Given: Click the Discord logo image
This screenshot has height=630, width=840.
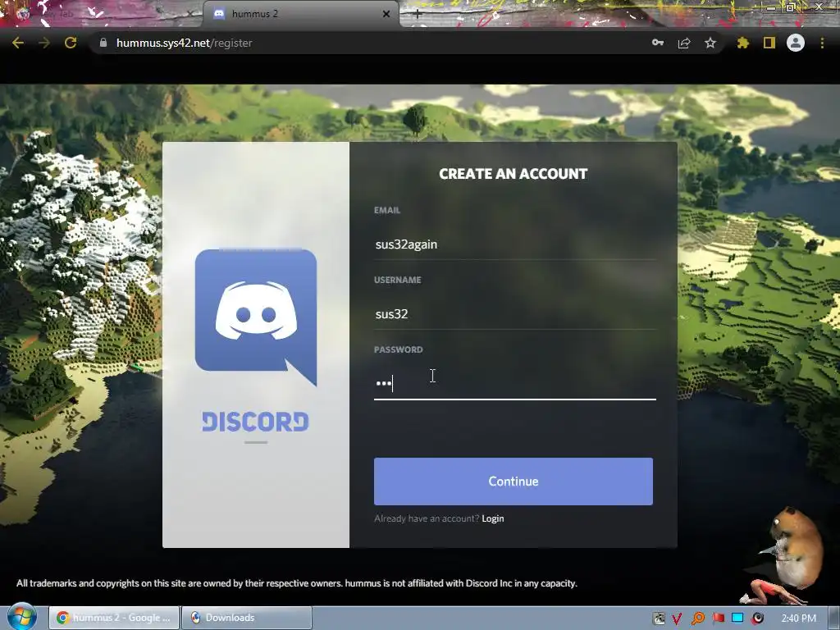Looking at the screenshot, I should (x=256, y=317).
